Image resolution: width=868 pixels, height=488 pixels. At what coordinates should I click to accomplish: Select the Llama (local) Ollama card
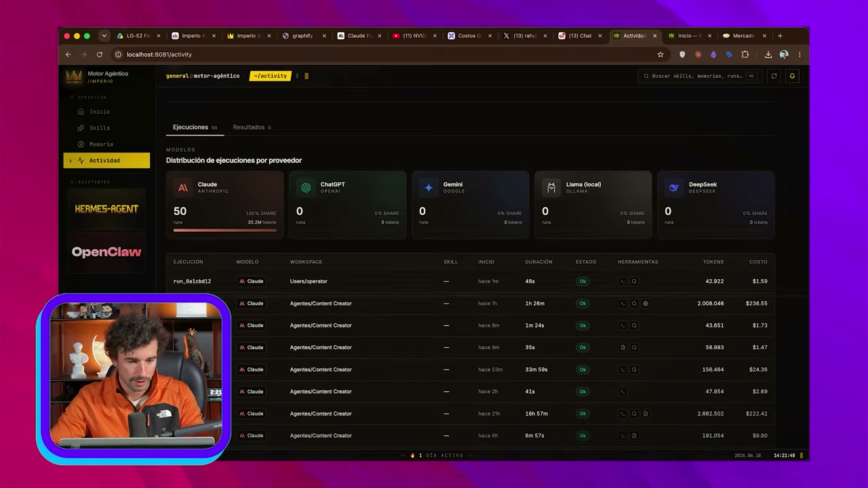click(593, 205)
